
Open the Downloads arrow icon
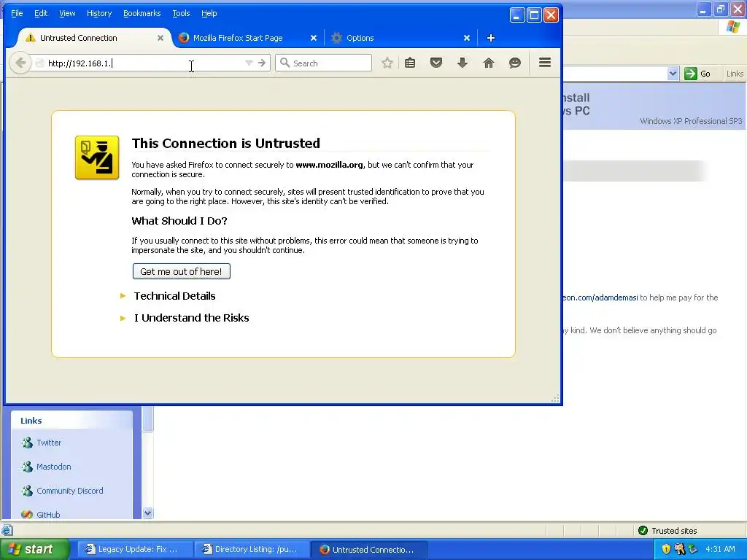[462, 63]
